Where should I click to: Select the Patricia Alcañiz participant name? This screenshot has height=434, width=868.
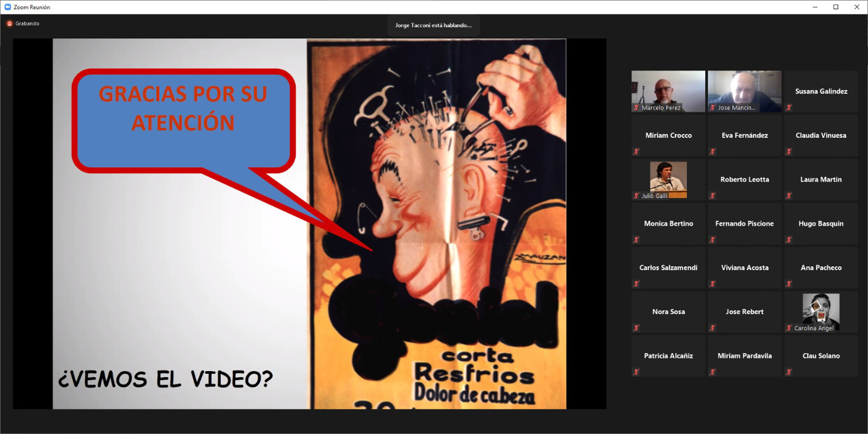[x=668, y=356]
